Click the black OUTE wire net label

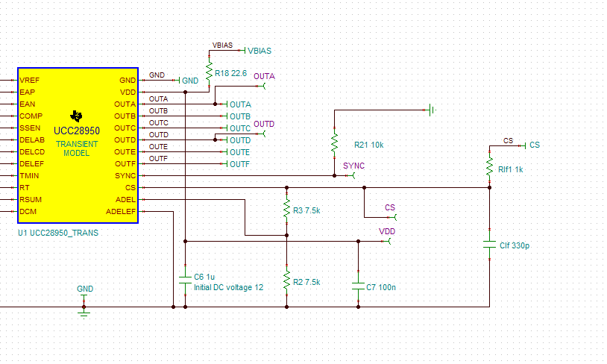(x=158, y=147)
